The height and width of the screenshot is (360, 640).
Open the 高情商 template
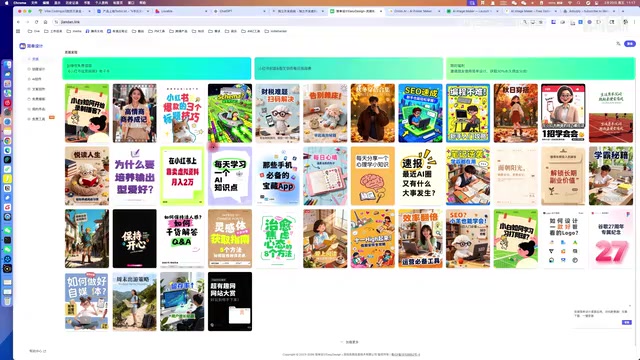click(135, 113)
